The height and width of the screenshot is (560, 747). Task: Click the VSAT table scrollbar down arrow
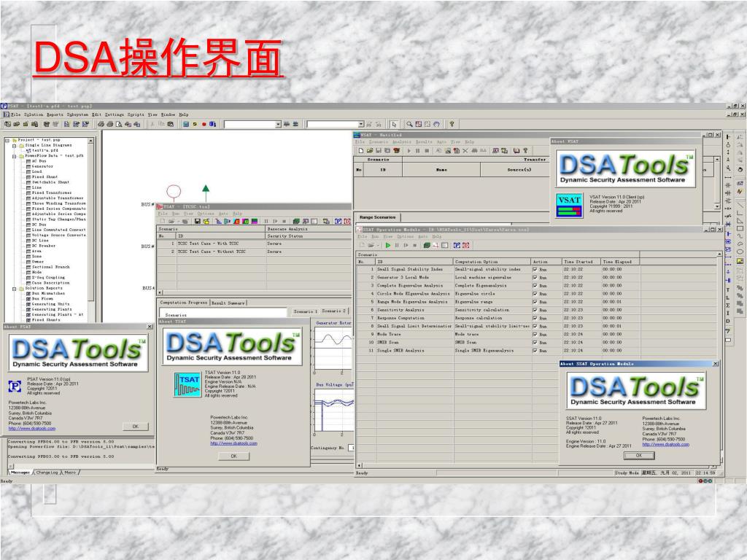[717, 206]
